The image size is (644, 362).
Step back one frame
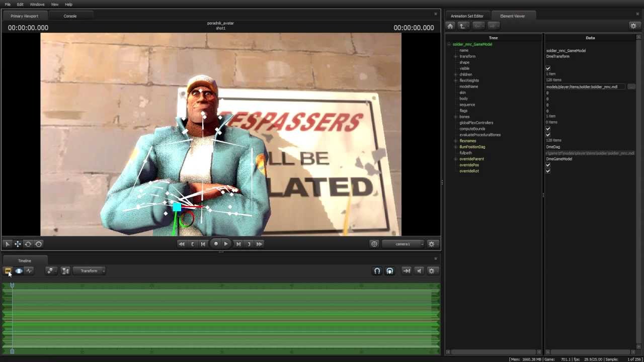203,244
